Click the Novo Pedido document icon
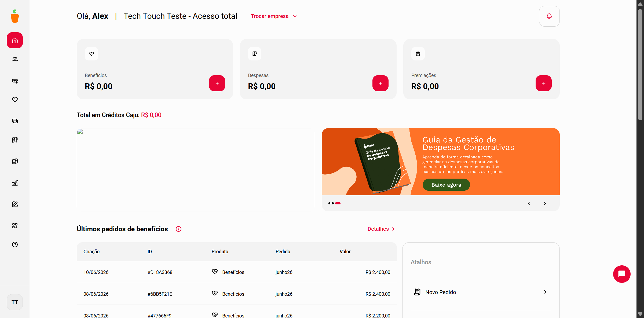The image size is (644, 318). (417, 292)
